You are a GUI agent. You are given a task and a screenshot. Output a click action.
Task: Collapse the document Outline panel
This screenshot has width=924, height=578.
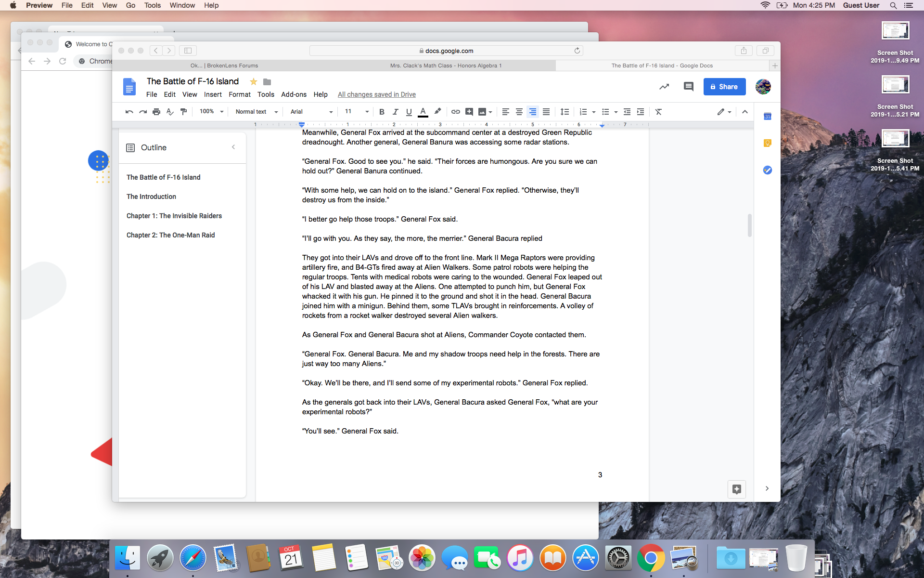click(x=233, y=147)
